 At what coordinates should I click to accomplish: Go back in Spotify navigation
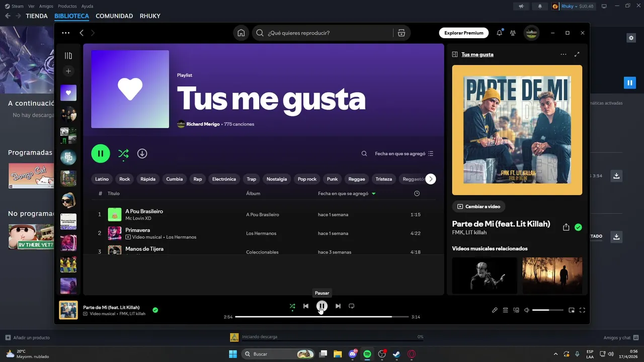click(82, 33)
